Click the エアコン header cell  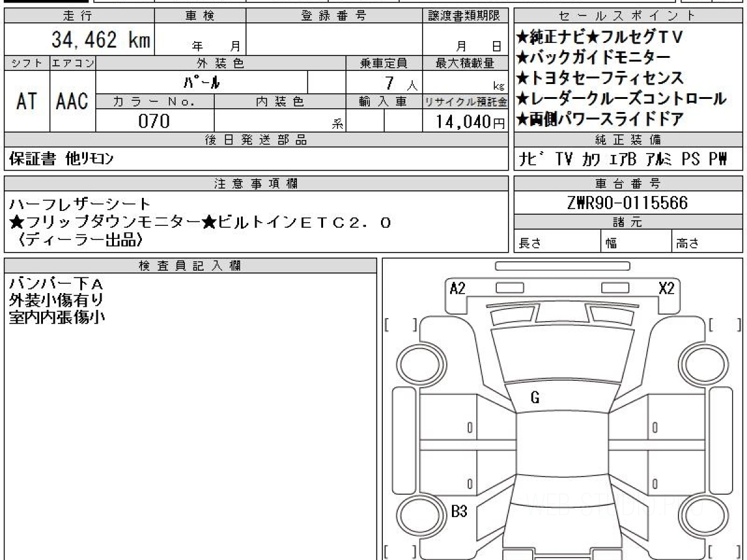coord(73,63)
